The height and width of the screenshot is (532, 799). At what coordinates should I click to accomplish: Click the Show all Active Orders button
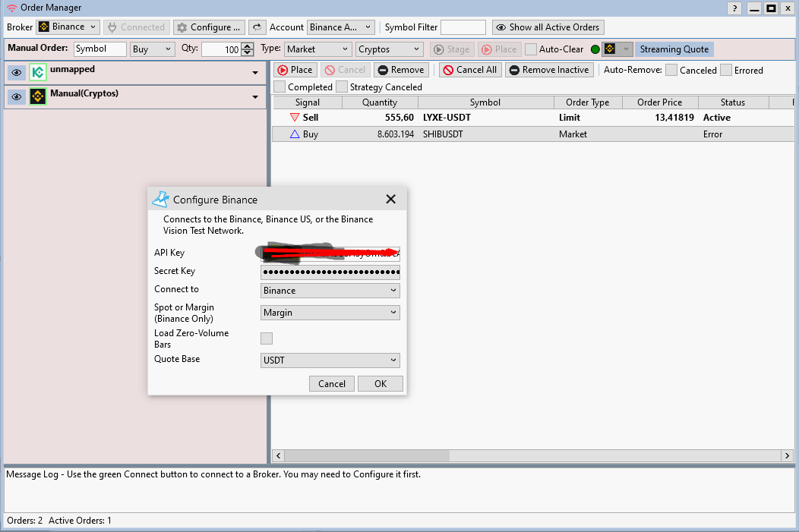pyautogui.click(x=548, y=27)
